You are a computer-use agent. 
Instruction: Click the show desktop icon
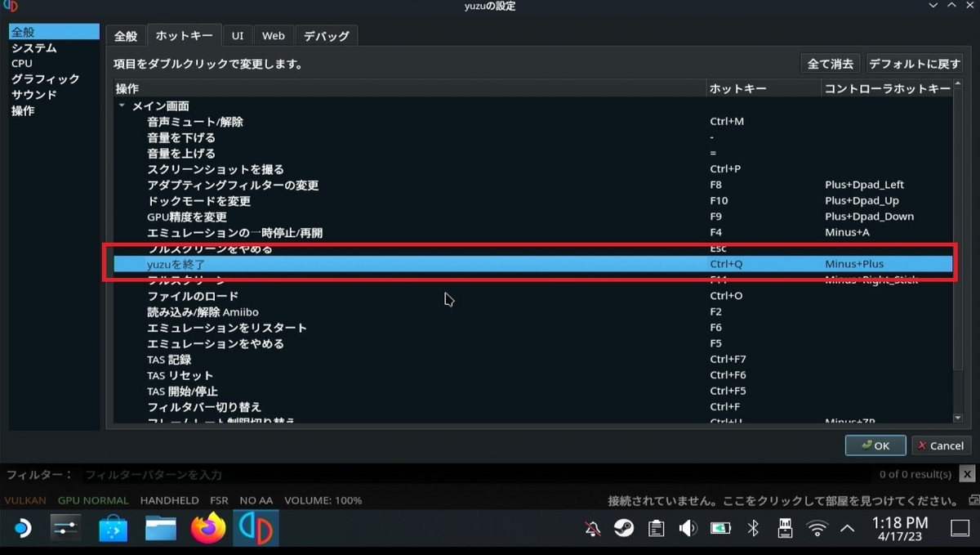click(960, 529)
